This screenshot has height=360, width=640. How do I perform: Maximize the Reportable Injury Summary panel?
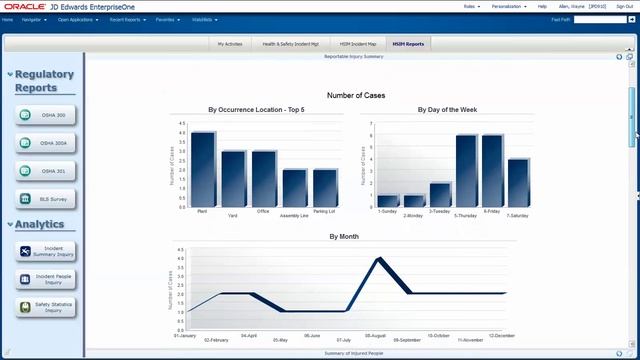[x=629, y=57]
